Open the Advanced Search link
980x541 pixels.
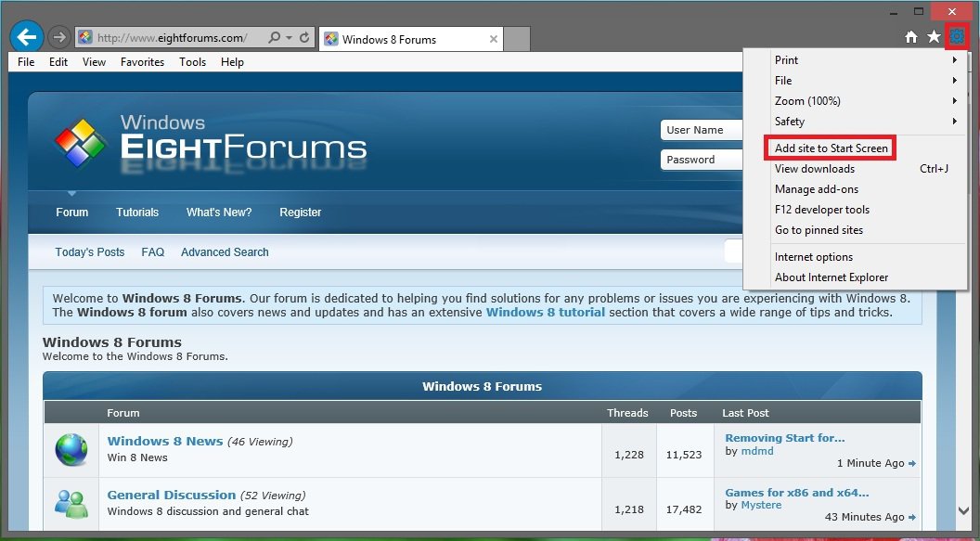click(225, 252)
